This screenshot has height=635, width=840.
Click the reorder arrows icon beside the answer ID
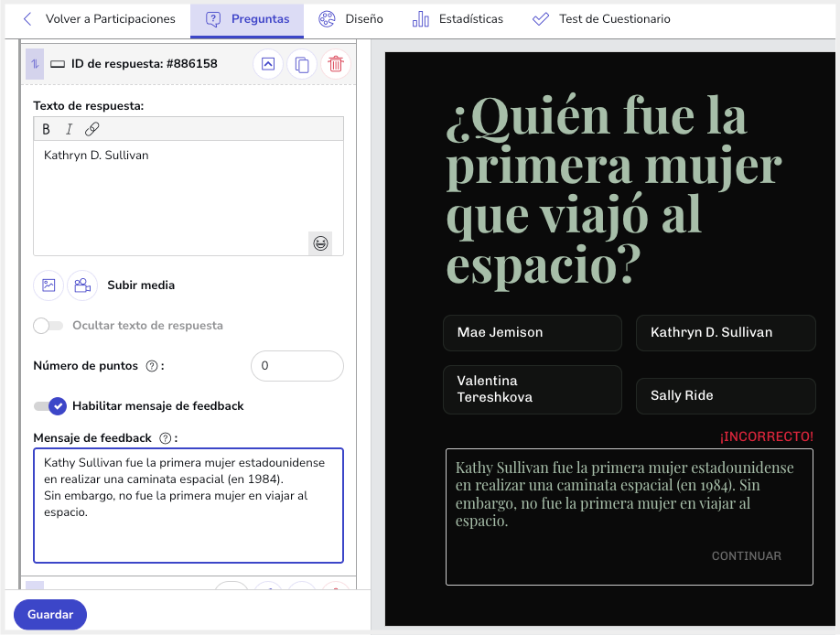pyautogui.click(x=34, y=64)
